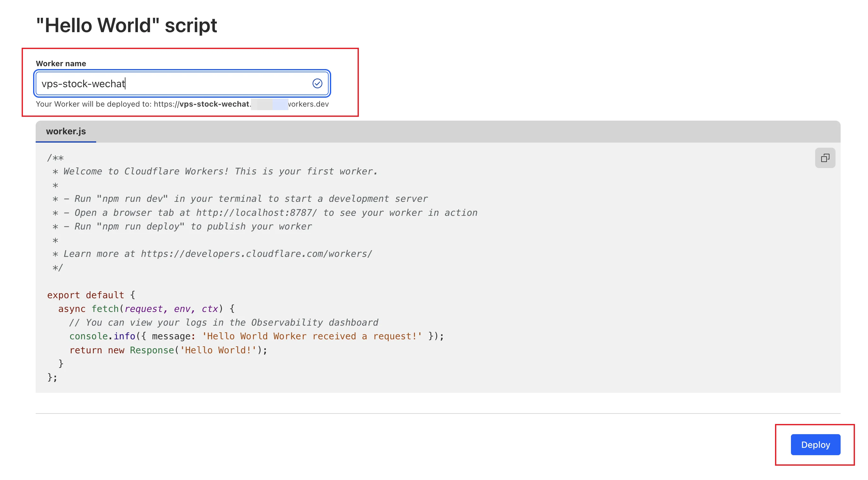Click the "npm run dev" comment line

tap(239, 199)
